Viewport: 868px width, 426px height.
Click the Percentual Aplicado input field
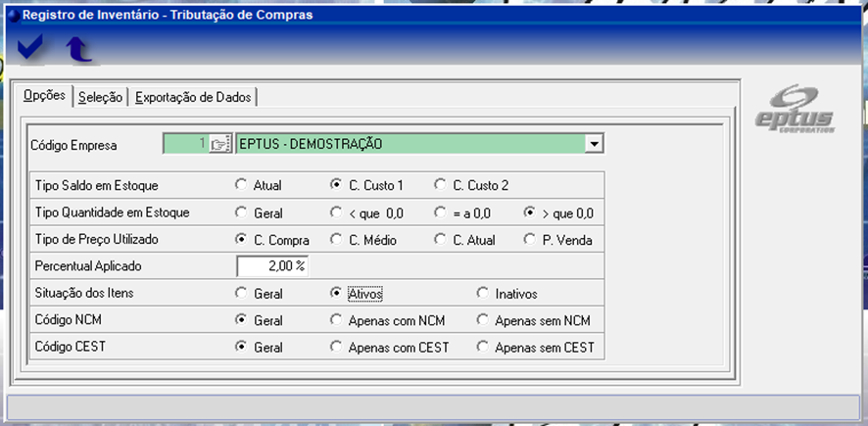[x=272, y=266]
